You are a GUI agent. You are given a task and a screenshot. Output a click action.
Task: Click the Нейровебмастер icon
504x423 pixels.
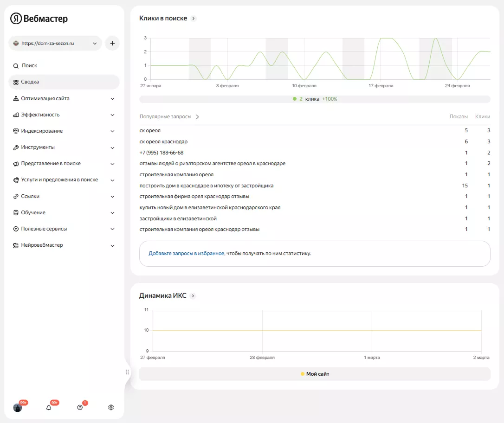coord(16,245)
